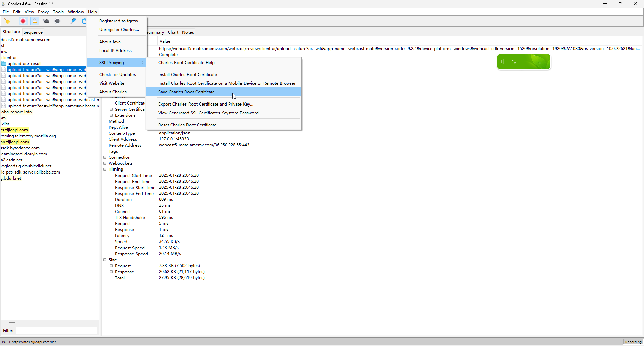Expand the Connection row
The image size is (644, 346).
pos(105,157)
